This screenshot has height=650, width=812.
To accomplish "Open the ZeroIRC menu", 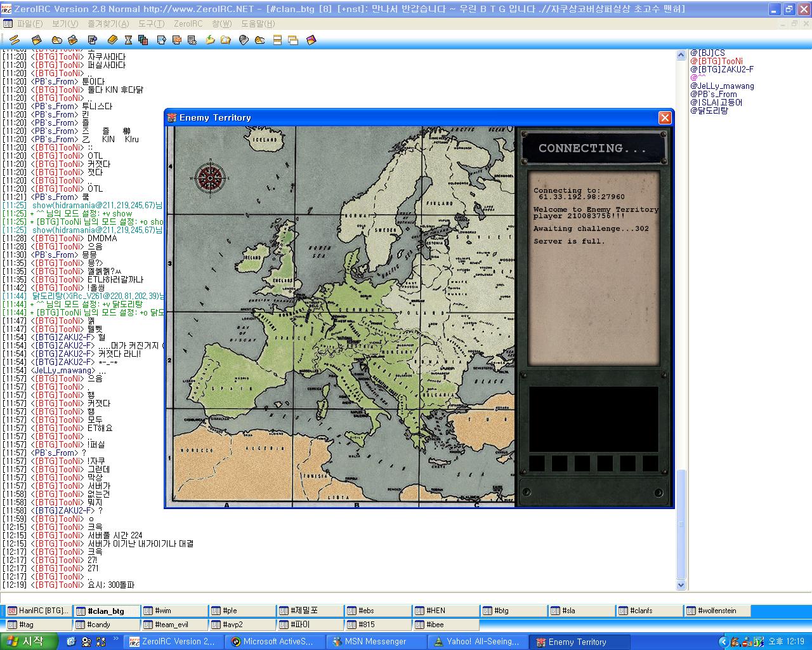I will click(188, 23).
